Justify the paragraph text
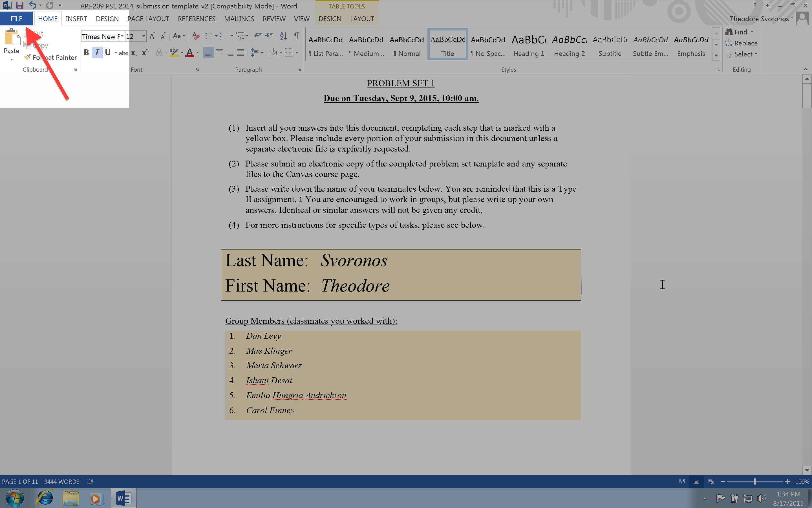The image size is (812, 508). pyautogui.click(x=240, y=53)
